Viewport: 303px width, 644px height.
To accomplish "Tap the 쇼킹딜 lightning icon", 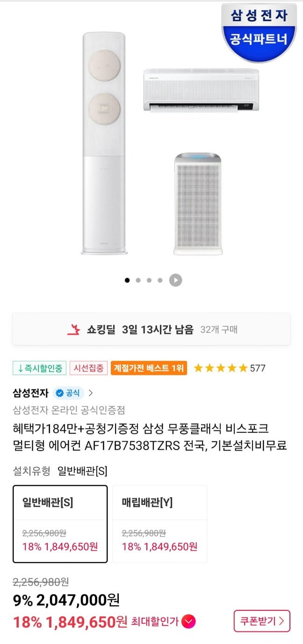I will (x=74, y=330).
